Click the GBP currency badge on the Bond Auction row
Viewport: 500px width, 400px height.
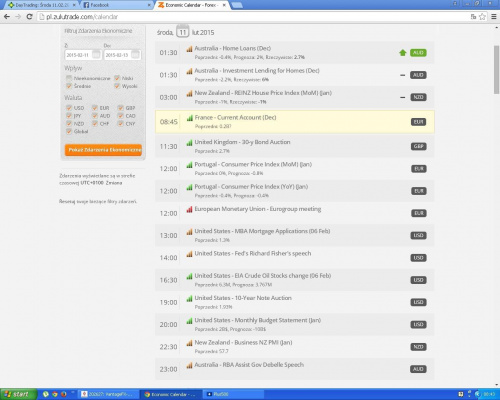418,146
